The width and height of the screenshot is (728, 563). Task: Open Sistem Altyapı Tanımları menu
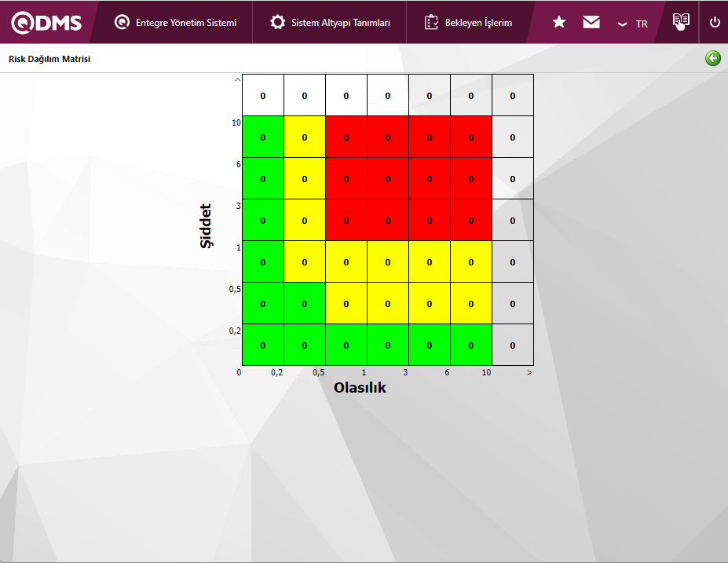[330, 22]
